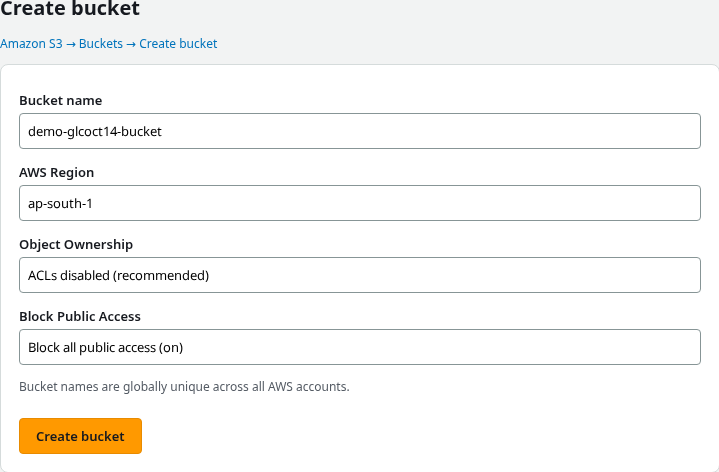Open the Amazon S3 breadcrumb link
The width and height of the screenshot is (719, 472).
[31, 44]
